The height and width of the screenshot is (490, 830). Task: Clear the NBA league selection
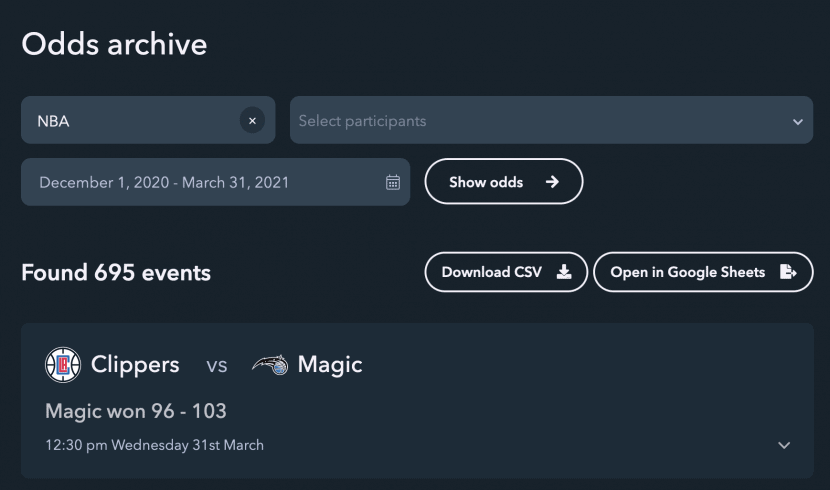252,121
